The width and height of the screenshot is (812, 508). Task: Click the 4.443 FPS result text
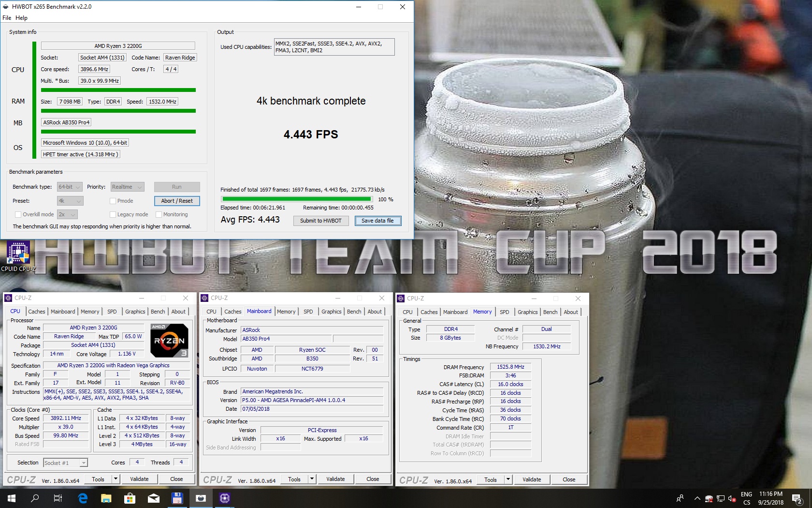pyautogui.click(x=311, y=134)
